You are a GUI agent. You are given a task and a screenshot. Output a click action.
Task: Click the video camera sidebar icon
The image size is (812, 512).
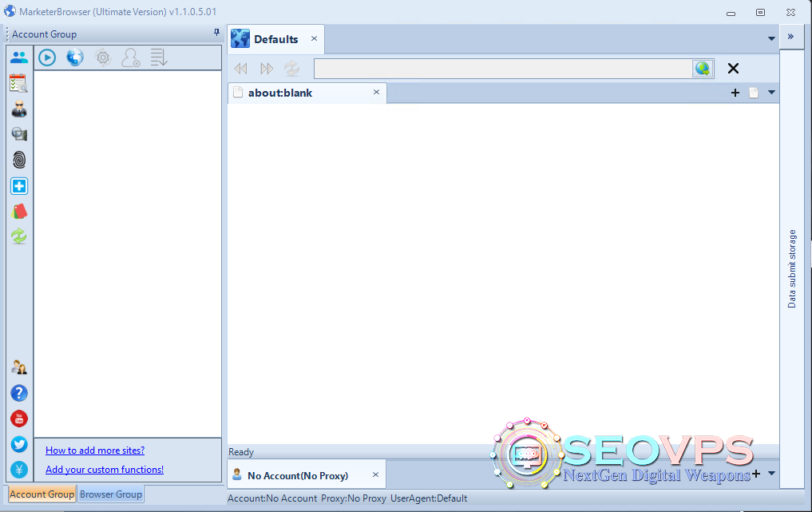19,134
